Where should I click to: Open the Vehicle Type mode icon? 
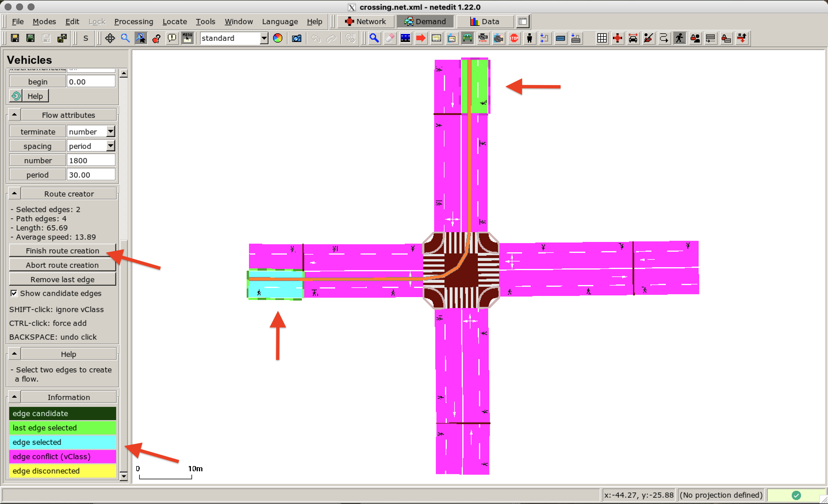pos(483,38)
